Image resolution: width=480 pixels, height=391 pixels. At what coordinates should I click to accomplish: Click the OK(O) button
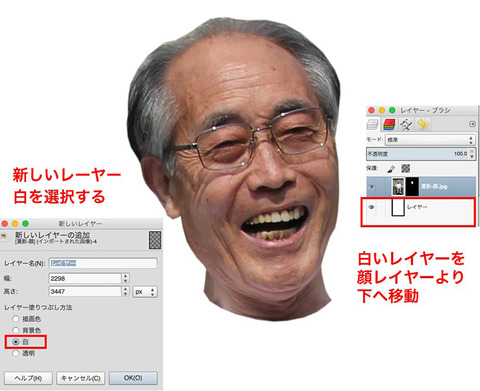[x=133, y=378]
